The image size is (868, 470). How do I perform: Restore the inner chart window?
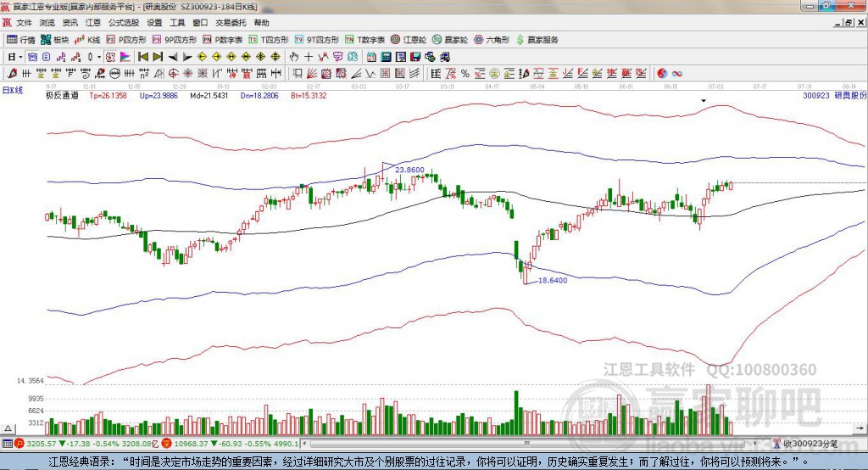point(849,23)
